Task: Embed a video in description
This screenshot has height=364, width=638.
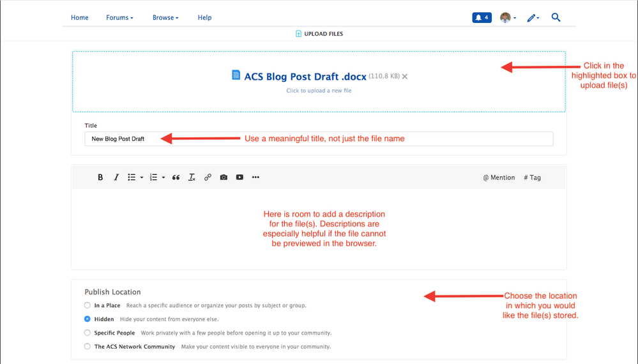Action: 239,178
